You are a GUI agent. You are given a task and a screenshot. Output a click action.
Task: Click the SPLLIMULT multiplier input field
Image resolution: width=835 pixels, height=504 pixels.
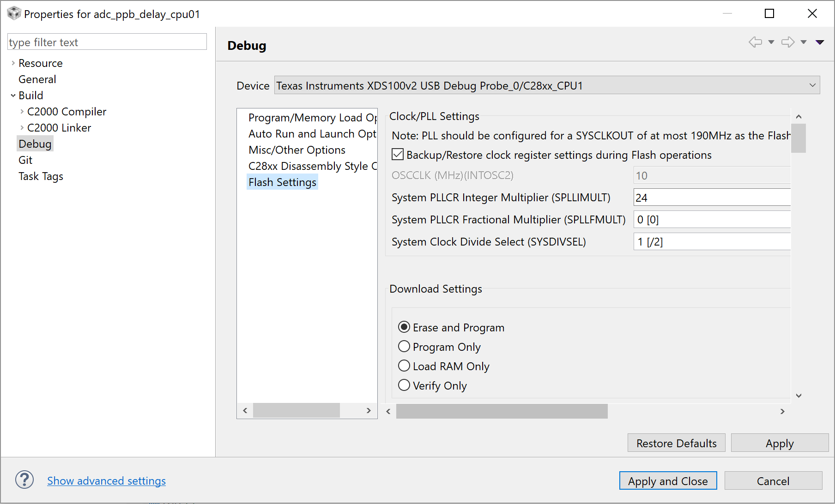[712, 198]
